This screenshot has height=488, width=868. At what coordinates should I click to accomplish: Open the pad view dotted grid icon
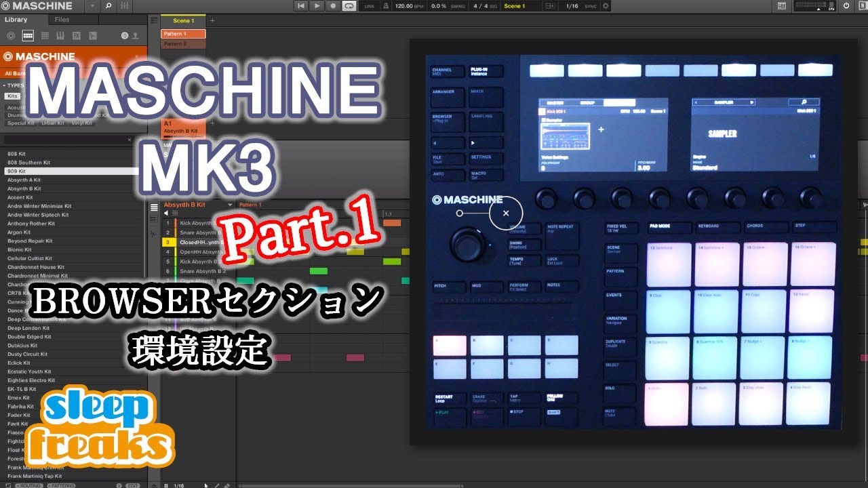pyautogui.click(x=175, y=213)
